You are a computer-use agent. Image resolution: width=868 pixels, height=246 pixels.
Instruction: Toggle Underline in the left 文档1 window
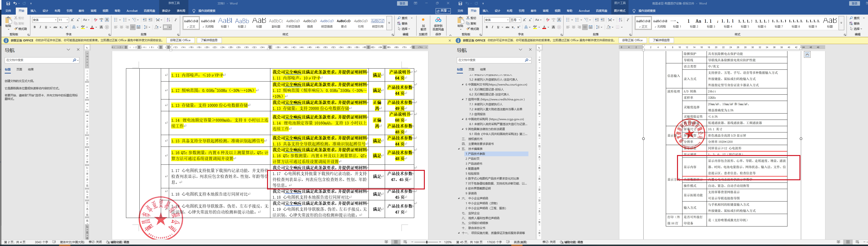tap(46, 27)
